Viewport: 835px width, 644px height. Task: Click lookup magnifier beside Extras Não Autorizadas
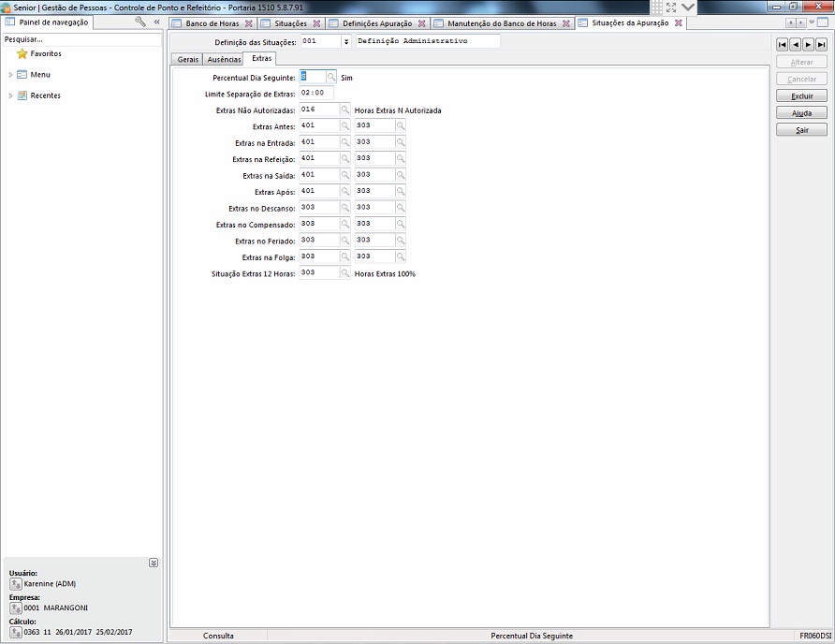(344, 110)
